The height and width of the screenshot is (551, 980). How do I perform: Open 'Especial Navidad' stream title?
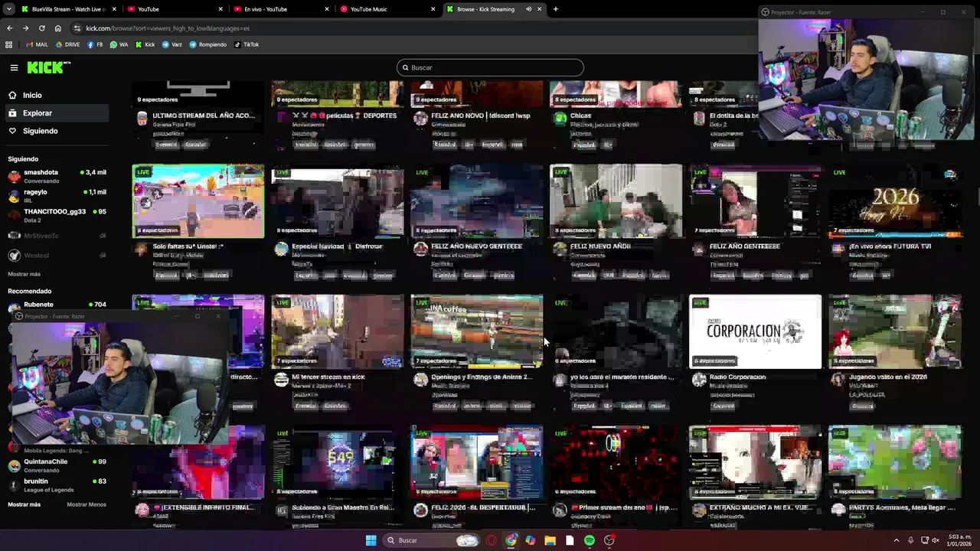336,246
